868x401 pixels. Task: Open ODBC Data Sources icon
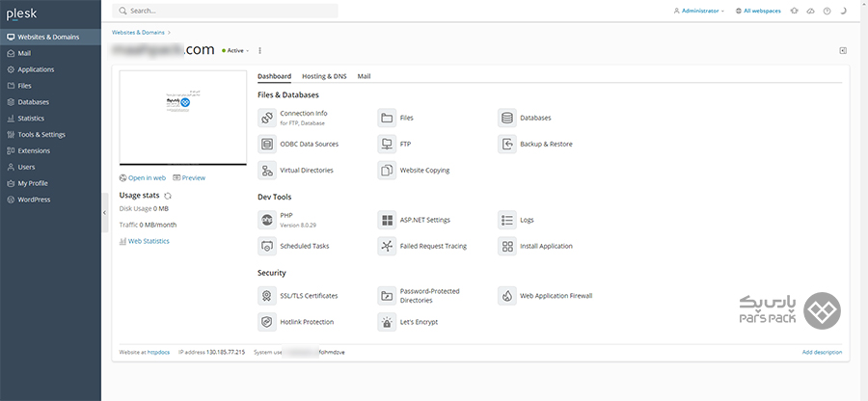click(267, 144)
